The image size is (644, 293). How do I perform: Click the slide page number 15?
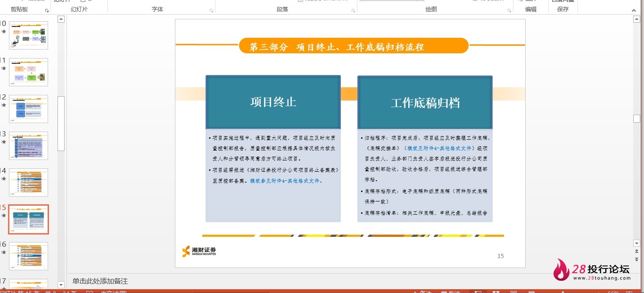501,256
